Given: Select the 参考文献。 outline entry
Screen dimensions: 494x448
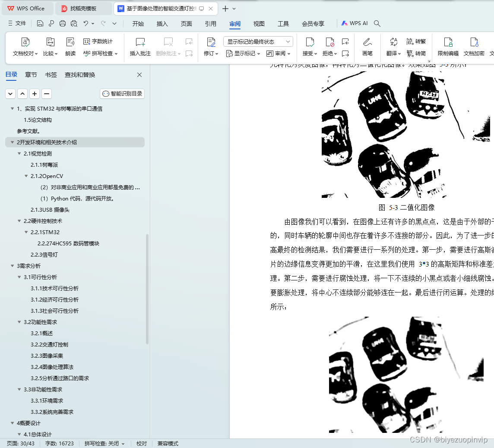Looking at the screenshot, I should (x=28, y=131).
